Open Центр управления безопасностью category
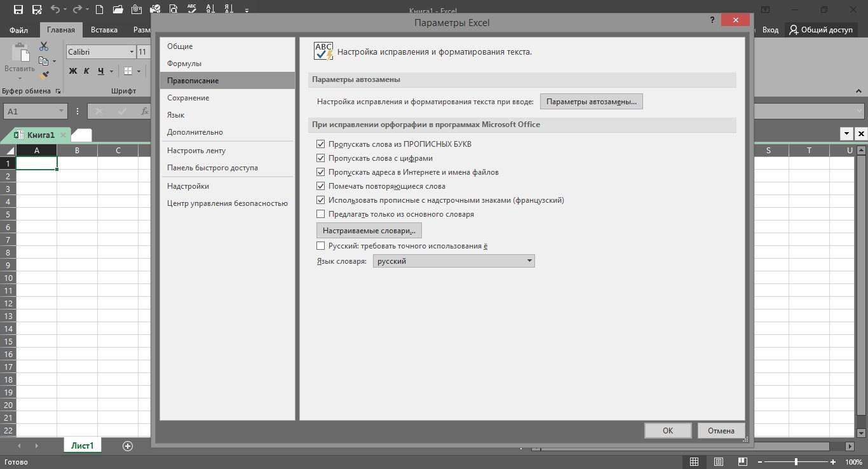The image size is (868, 469). 227,203
